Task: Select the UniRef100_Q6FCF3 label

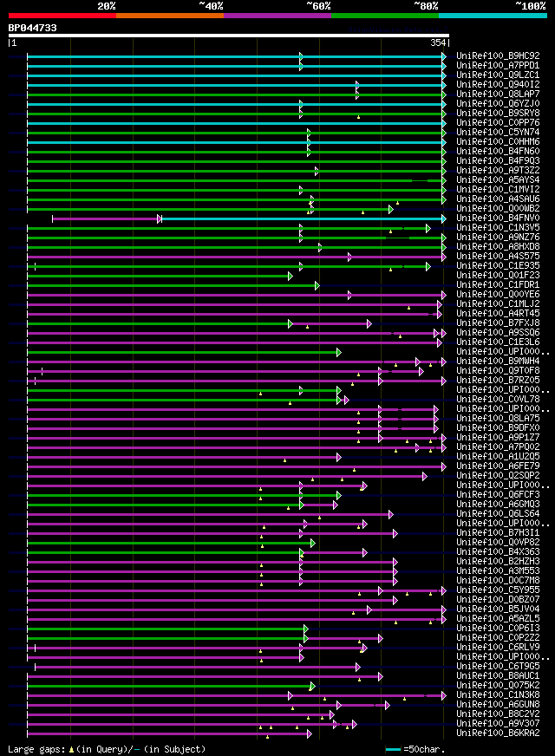Action: [498, 495]
